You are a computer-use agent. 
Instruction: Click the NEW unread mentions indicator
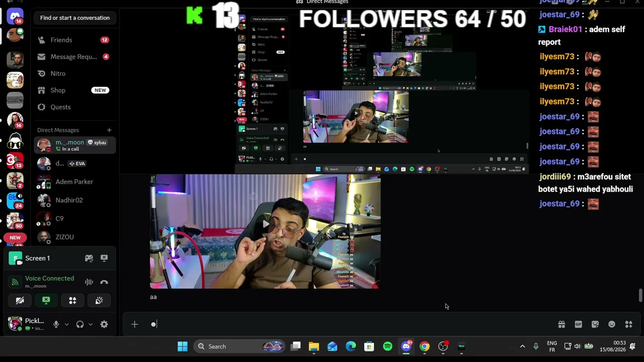[15, 238]
